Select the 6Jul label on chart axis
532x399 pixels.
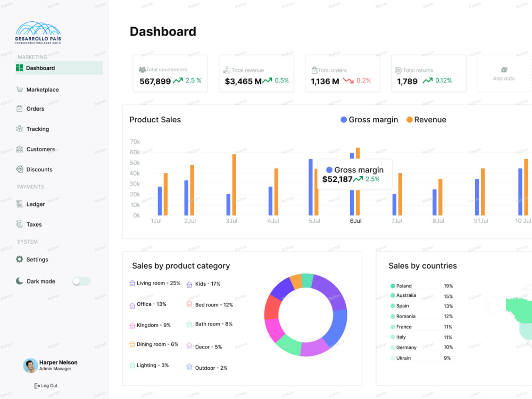pyautogui.click(x=355, y=221)
